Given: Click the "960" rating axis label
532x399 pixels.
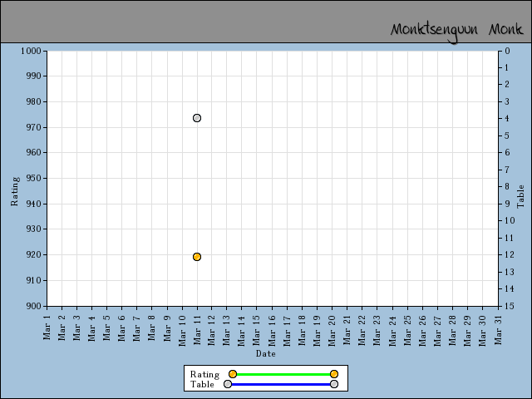Looking at the screenshot, I should pos(33,152).
